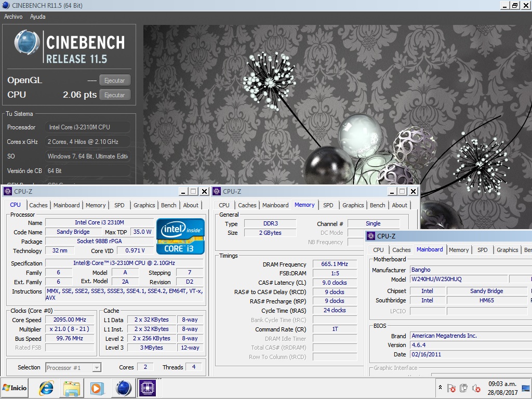The width and height of the screenshot is (532, 399).
Task: Show hidden tray icons arrow
Action: tap(440, 387)
